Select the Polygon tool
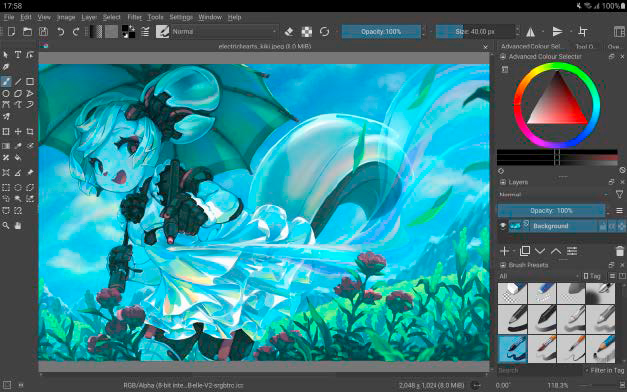The width and height of the screenshot is (627, 392). (18, 94)
